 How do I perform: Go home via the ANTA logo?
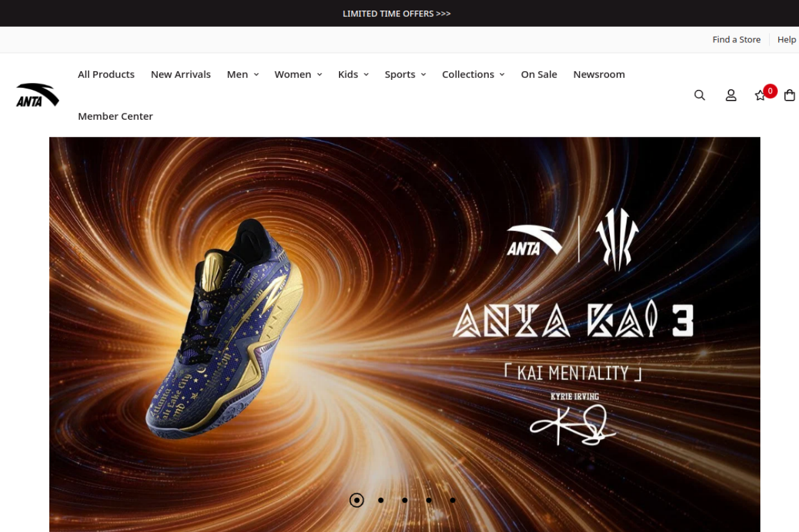tap(37, 95)
